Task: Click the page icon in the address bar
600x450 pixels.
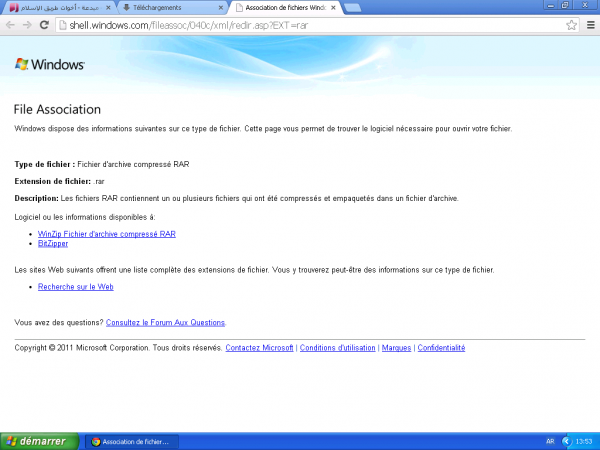Action: [63, 25]
